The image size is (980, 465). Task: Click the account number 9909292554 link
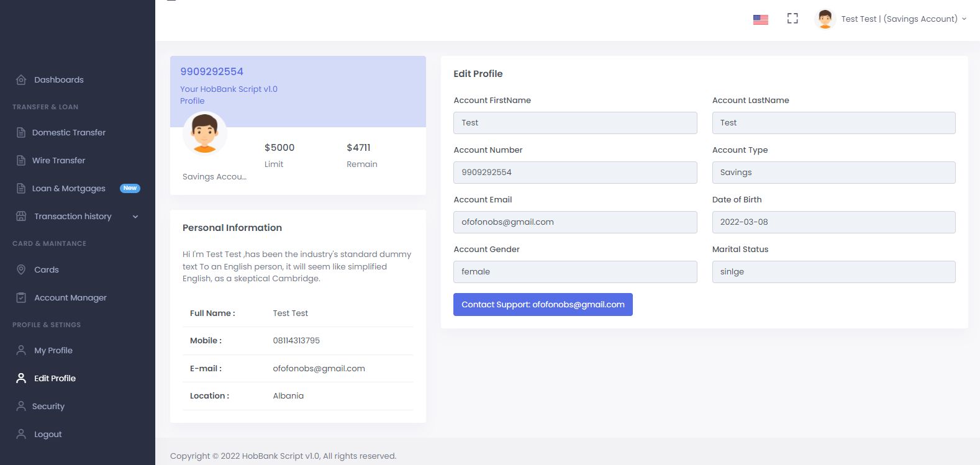[x=212, y=71]
